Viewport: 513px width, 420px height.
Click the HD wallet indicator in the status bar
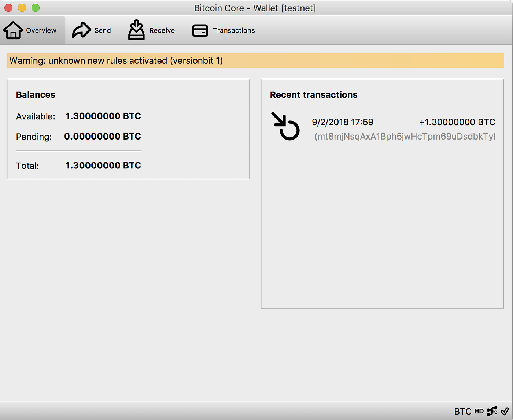(x=478, y=411)
